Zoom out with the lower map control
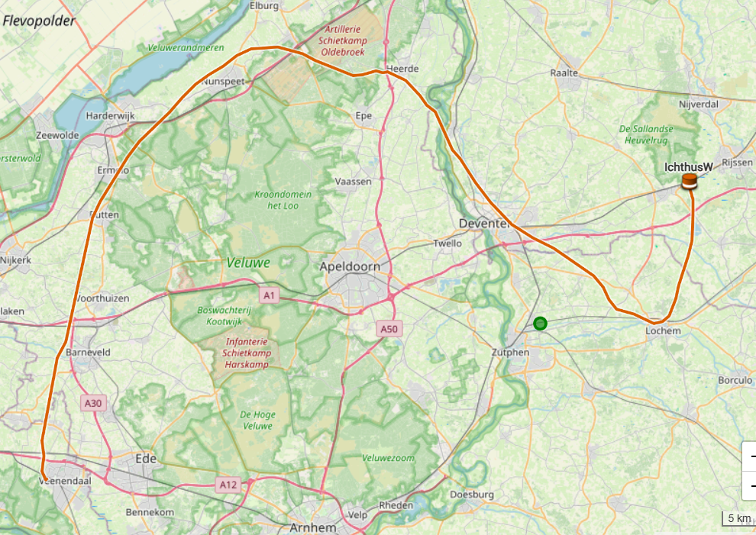Image resolution: width=756 pixels, height=535 pixels. (x=749, y=486)
